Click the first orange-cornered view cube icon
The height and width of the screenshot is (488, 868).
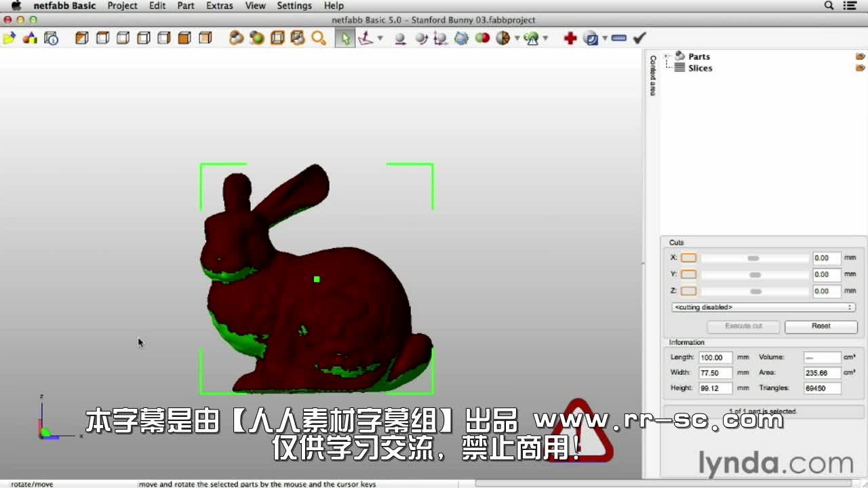(x=82, y=39)
